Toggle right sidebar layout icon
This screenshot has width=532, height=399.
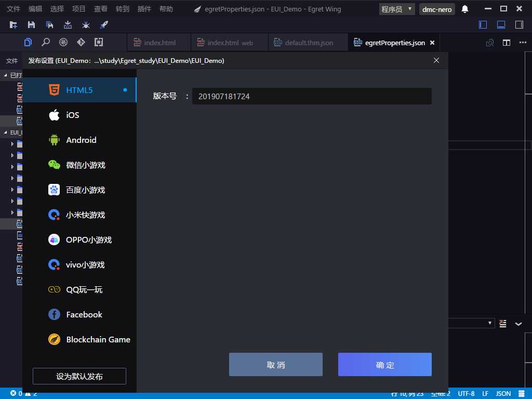point(519,25)
